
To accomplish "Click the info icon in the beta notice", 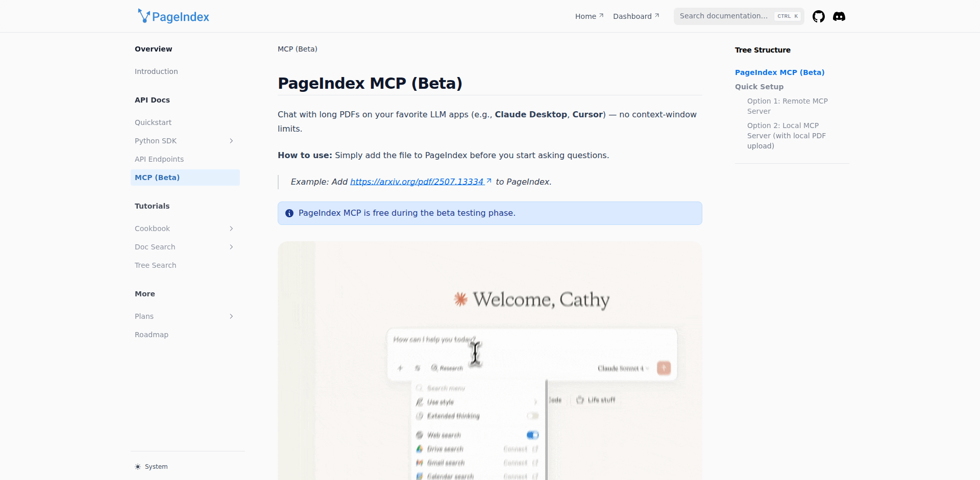I will click(289, 213).
